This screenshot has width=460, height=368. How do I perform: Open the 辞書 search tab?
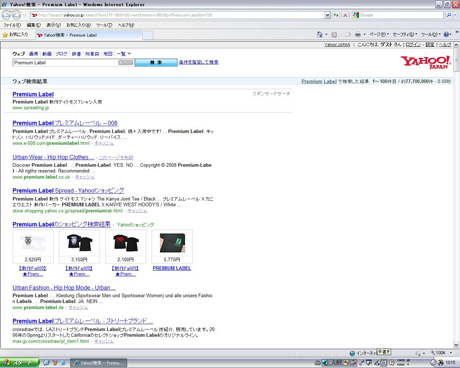tap(76, 54)
